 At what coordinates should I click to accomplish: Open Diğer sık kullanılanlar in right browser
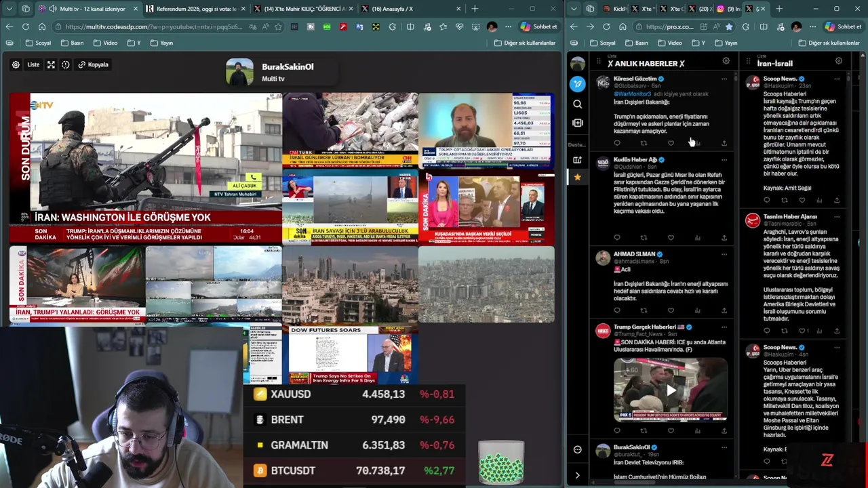point(829,43)
